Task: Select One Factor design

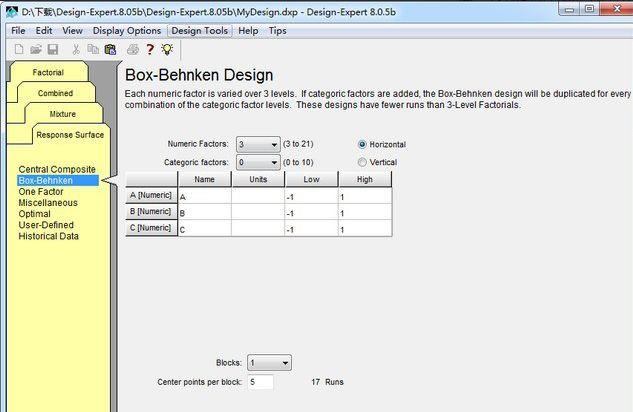Action: 41,192
